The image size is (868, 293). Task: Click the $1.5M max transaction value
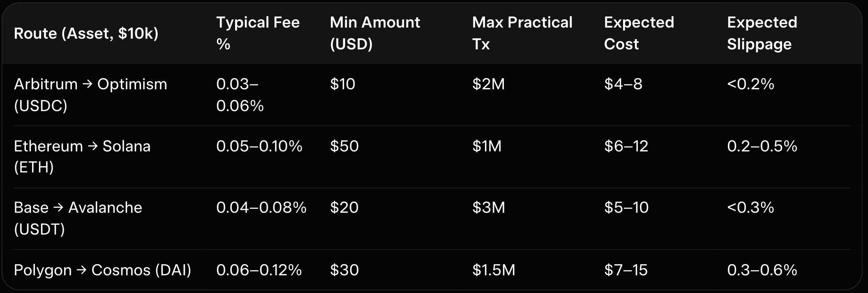[x=494, y=270]
